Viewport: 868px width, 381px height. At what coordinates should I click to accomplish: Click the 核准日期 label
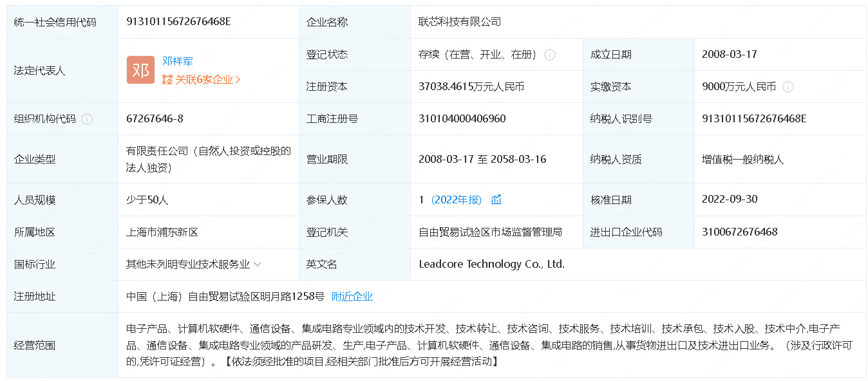tap(611, 200)
